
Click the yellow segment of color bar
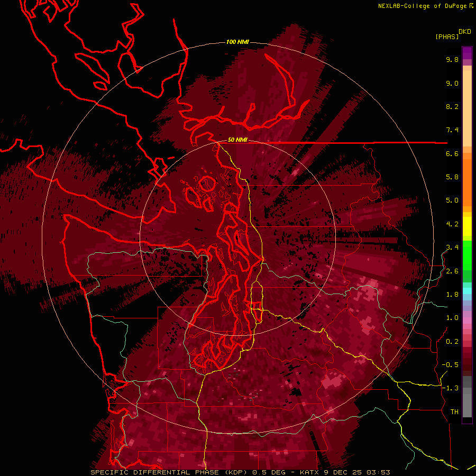pyautogui.click(x=467, y=226)
